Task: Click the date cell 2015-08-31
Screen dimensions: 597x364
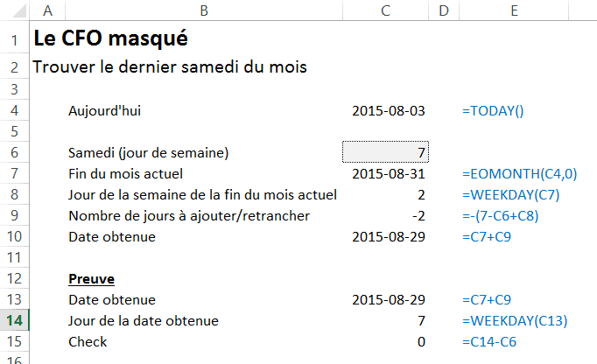Action: pyautogui.click(x=389, y=173)
